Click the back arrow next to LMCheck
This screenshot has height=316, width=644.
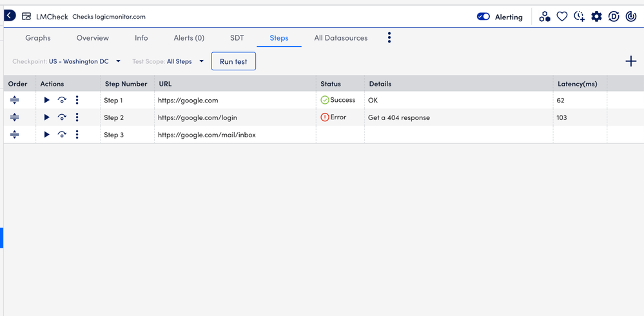(x=10, y=15)
